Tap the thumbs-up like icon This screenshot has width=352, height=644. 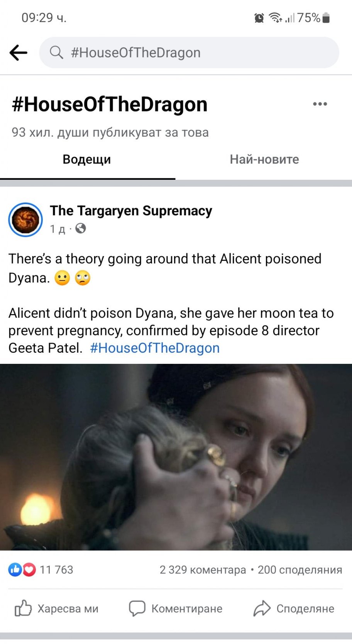[23, 608]
